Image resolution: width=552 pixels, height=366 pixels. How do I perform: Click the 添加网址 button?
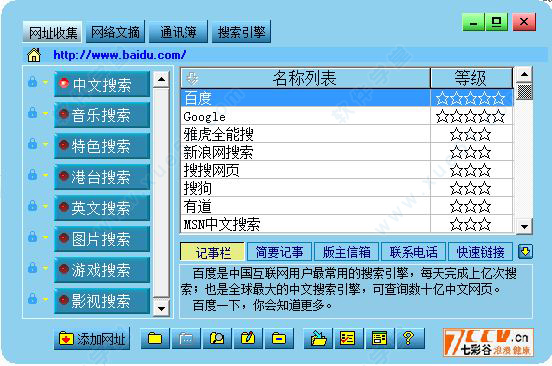92,339
